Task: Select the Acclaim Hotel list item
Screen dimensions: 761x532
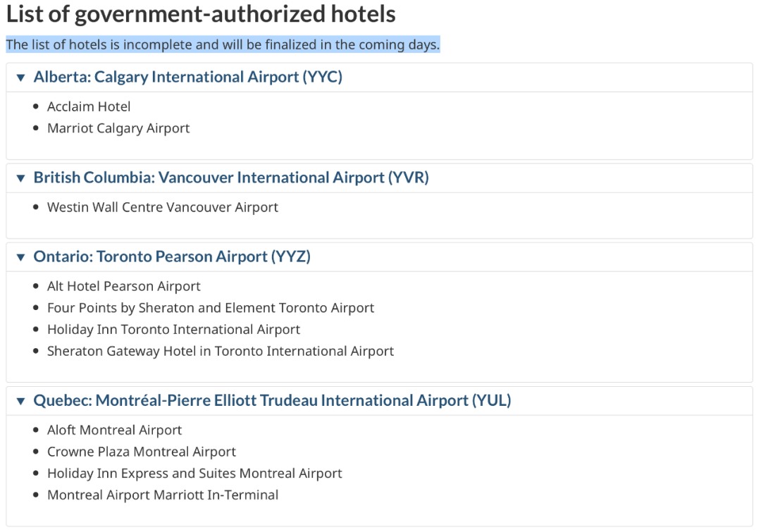Action: [89, 106]
